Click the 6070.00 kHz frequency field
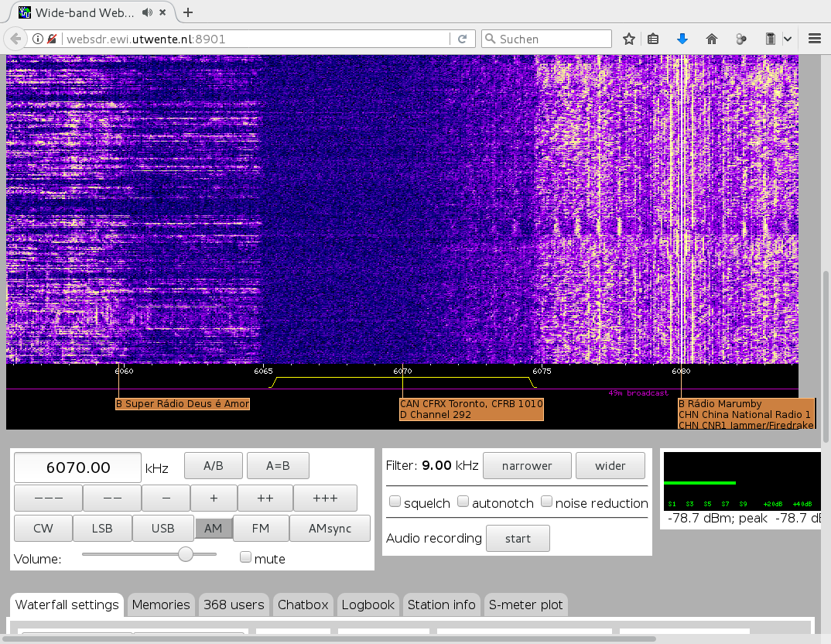 point(78,468)
